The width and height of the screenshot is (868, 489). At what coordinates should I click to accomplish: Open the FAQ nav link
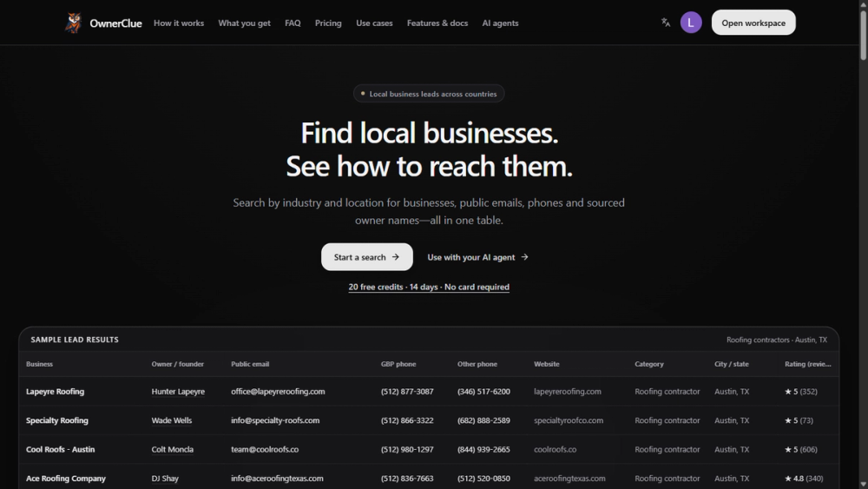293,23
